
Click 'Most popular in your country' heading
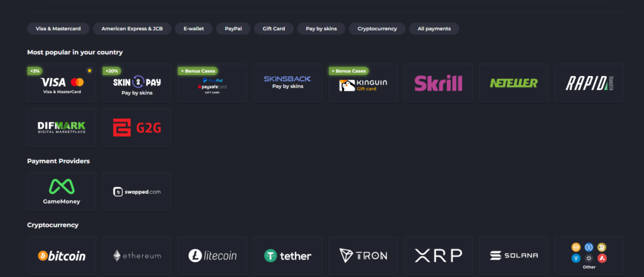point(75,52)
